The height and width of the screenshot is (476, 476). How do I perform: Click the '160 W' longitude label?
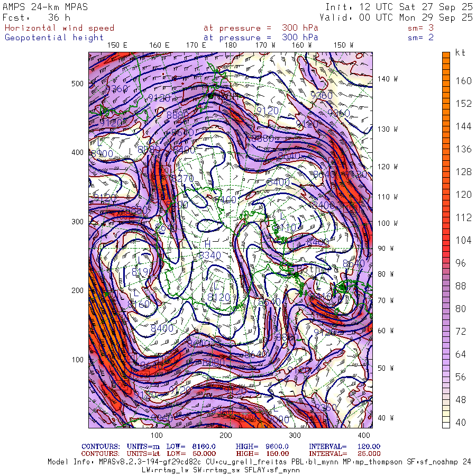click(x=302, y=45)
